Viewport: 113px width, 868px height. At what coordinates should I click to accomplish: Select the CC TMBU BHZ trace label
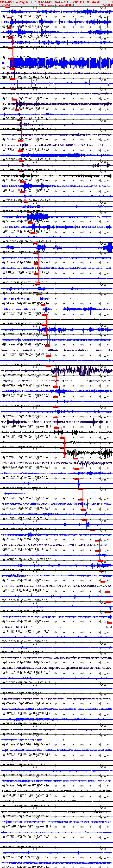click(26, 139)
